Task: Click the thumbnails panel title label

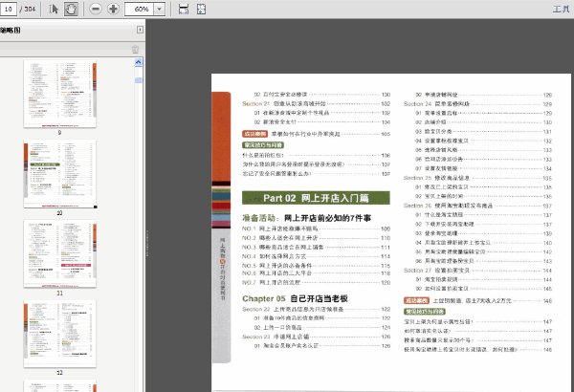Action: [x=11, y=31]
